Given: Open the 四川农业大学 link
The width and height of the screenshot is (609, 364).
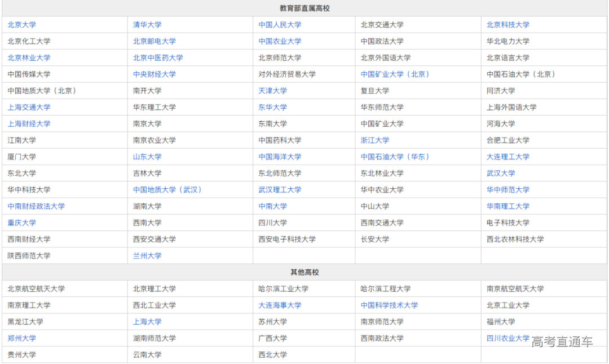Looking at the screenshot, I should tap(508, 338).
